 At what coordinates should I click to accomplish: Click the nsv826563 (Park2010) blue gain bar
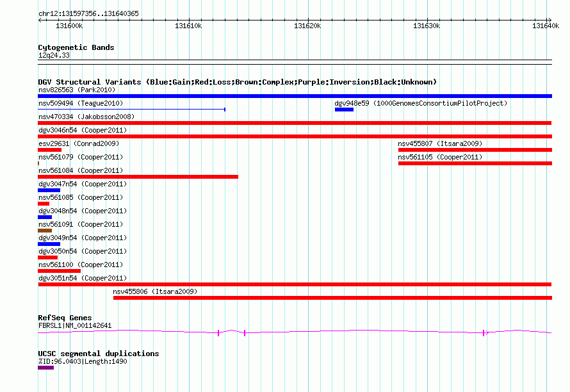pos(295,96)
